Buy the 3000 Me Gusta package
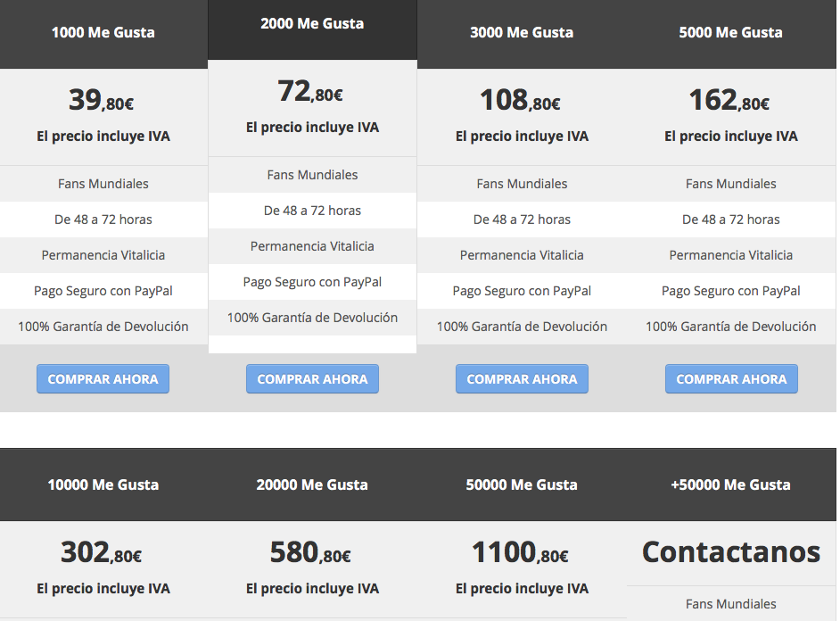 522,379
